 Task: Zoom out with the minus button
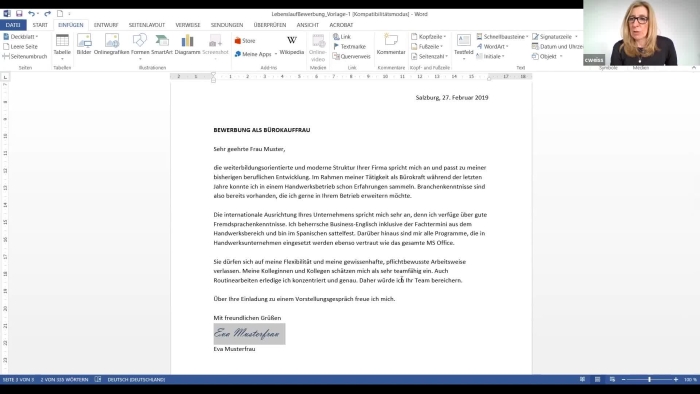click(624, 379)
